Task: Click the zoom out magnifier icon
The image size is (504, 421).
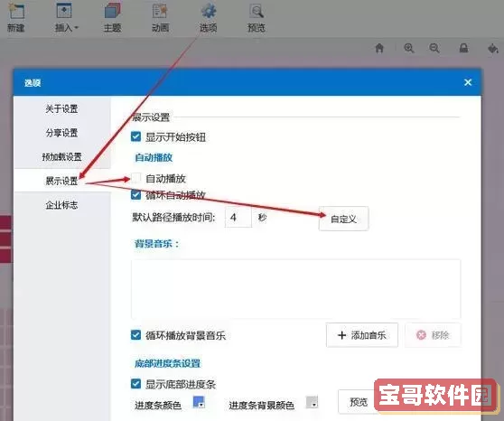Action: [434, 48]
